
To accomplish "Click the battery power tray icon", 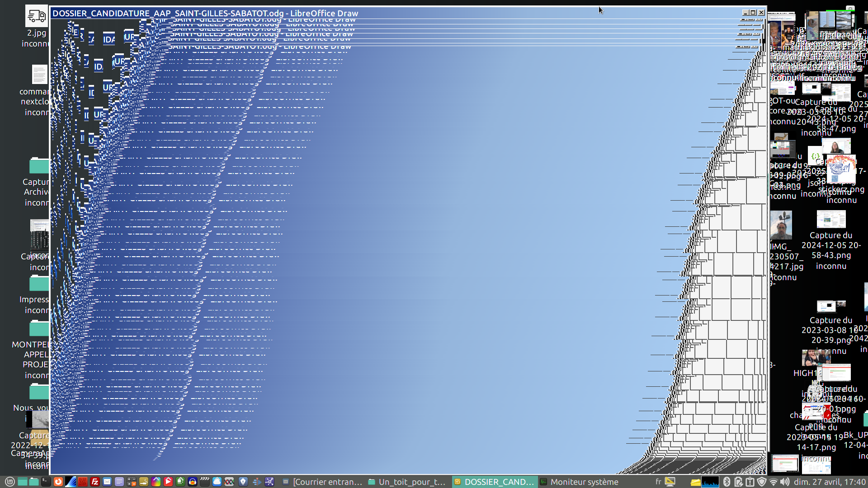I will tap(738, 482).
